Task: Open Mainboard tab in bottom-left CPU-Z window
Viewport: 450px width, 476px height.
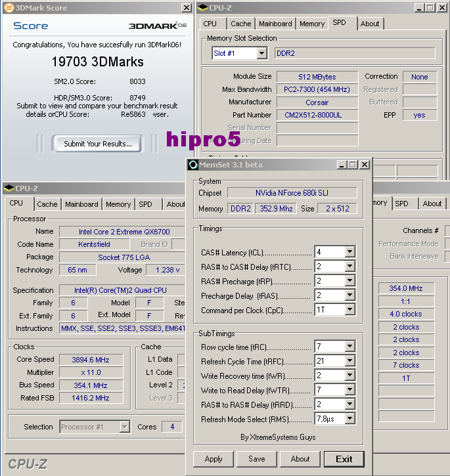Action: click(x=81, y=204)
